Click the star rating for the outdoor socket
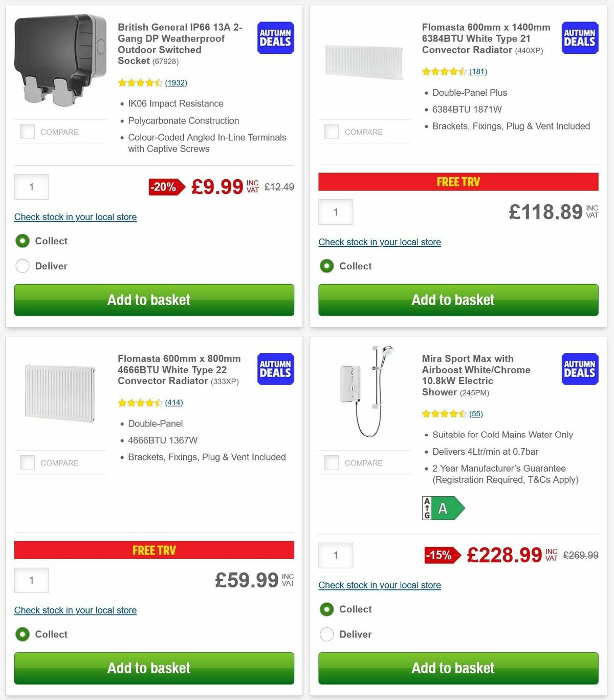 click(x=139, y=82)
